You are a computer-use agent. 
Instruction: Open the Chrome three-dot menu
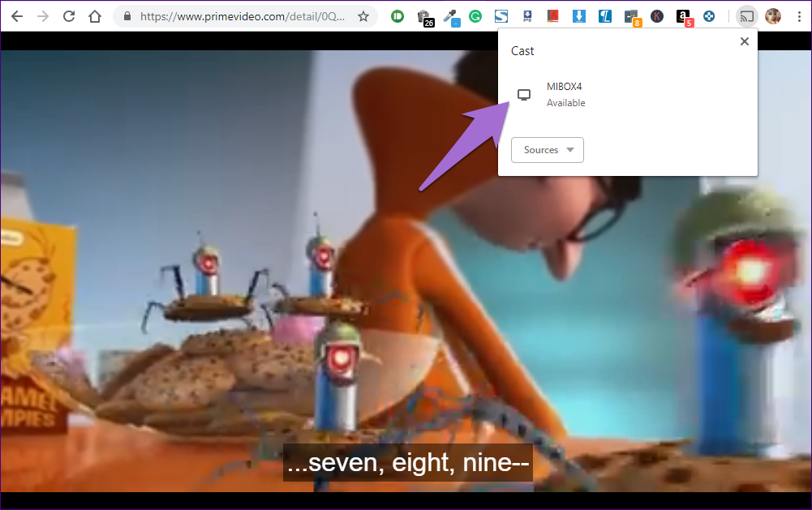[798, 16]
